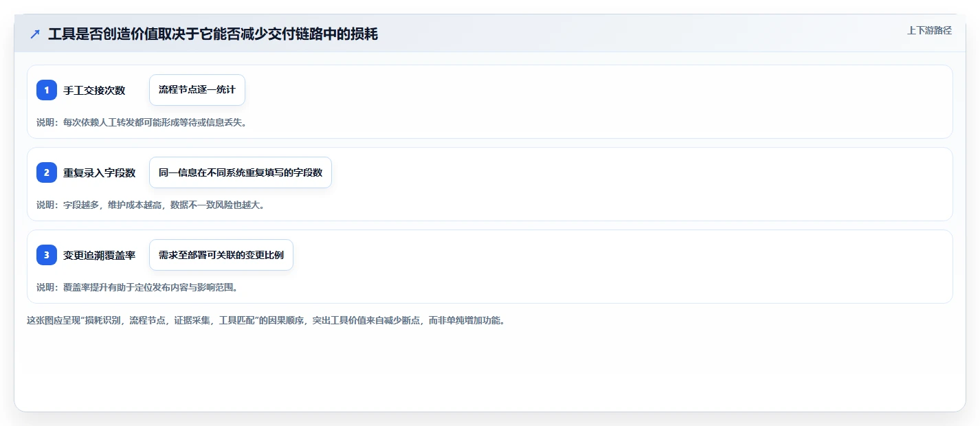The width and height of the screenshot is (980, 426).
Task: Click the note 覆盖率提升有助于定位发布内容与影响范围
Action: pos(137,287)
